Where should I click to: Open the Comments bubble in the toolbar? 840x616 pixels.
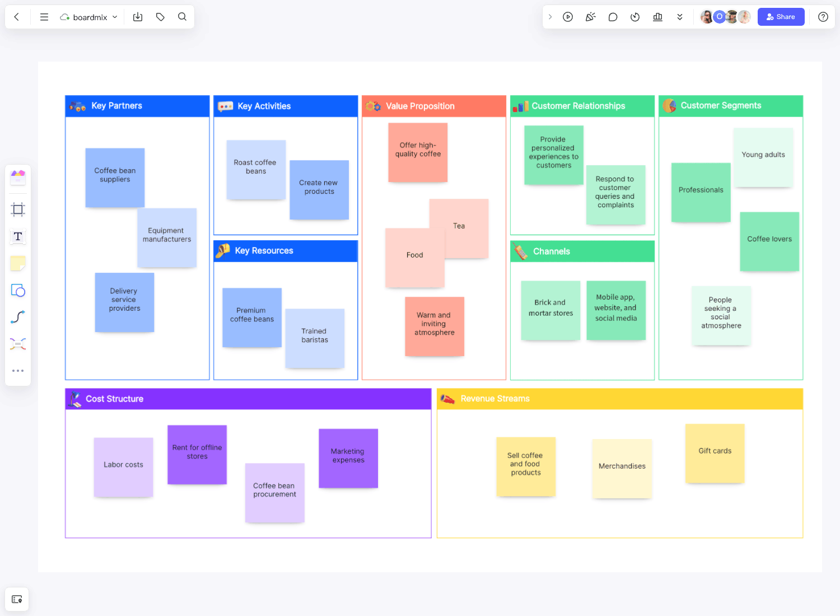coord(613,17)
